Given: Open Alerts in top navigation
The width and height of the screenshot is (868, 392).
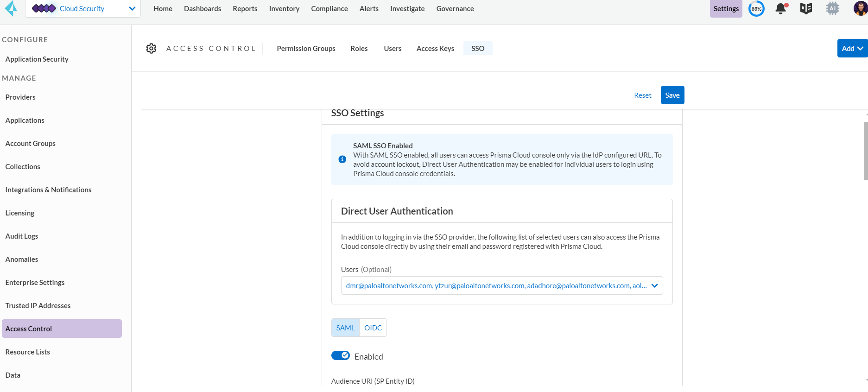Looking at the screenshot, I should point(369,8).
